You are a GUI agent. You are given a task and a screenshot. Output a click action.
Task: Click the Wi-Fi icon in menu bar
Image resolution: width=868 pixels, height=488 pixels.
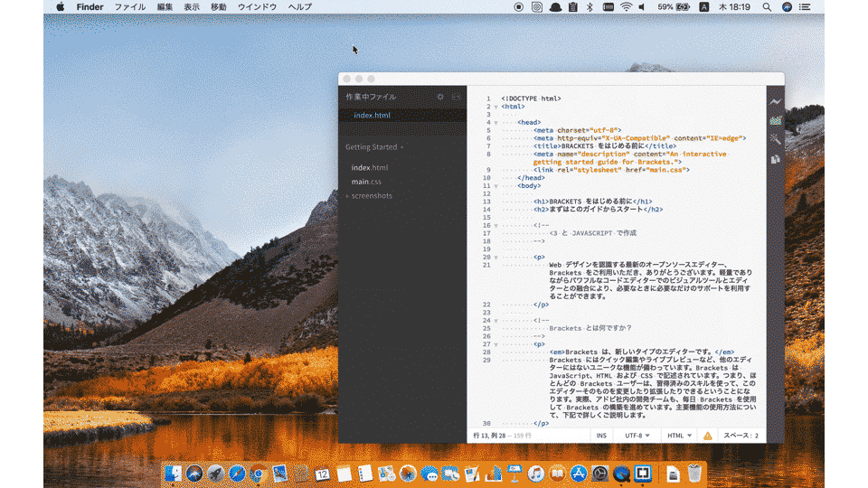tap(626, 7)
